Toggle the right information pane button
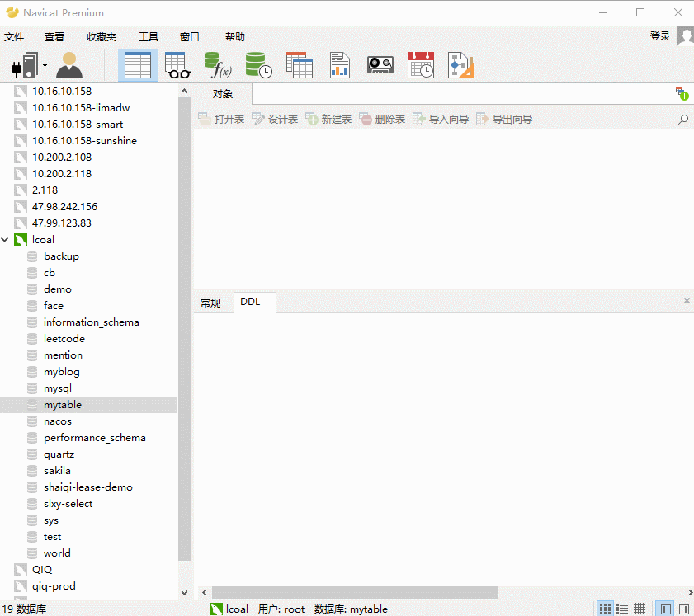Viewport: 694px width, 616px height. point(683,609)
